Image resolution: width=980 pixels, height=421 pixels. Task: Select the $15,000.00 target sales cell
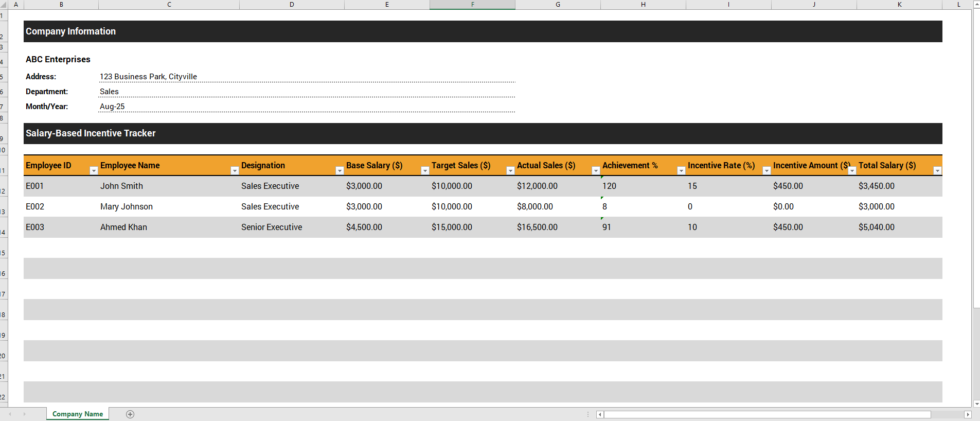coord(472,227)
